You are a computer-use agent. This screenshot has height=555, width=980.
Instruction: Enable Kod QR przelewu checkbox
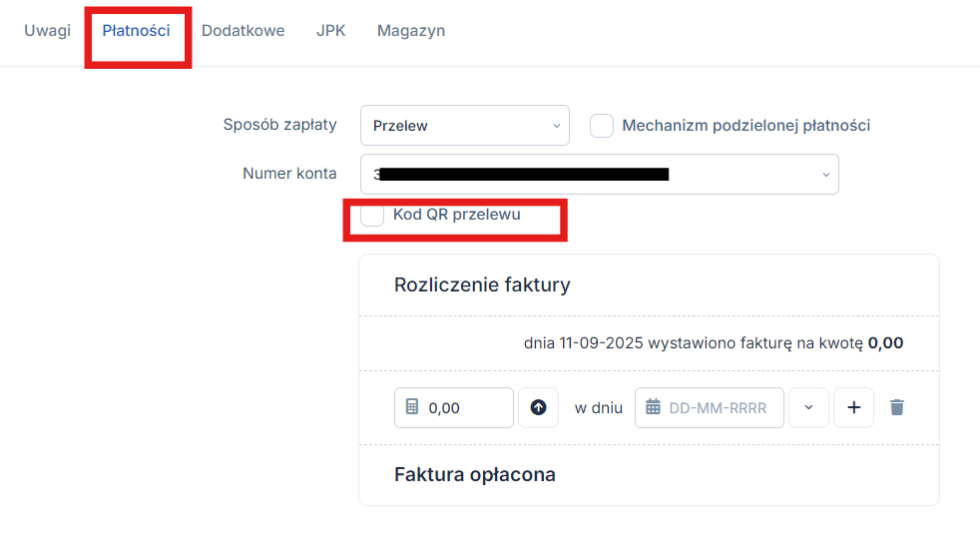point(372,215)
